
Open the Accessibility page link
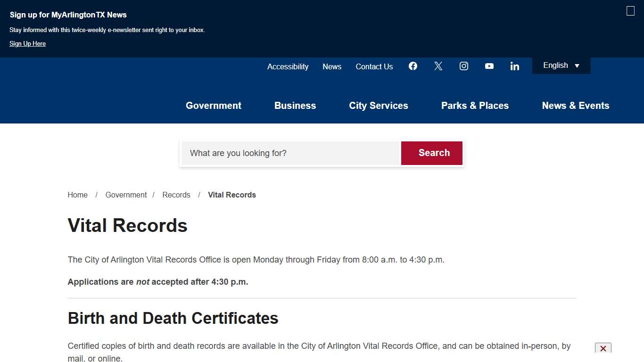(x=288, y=66)
